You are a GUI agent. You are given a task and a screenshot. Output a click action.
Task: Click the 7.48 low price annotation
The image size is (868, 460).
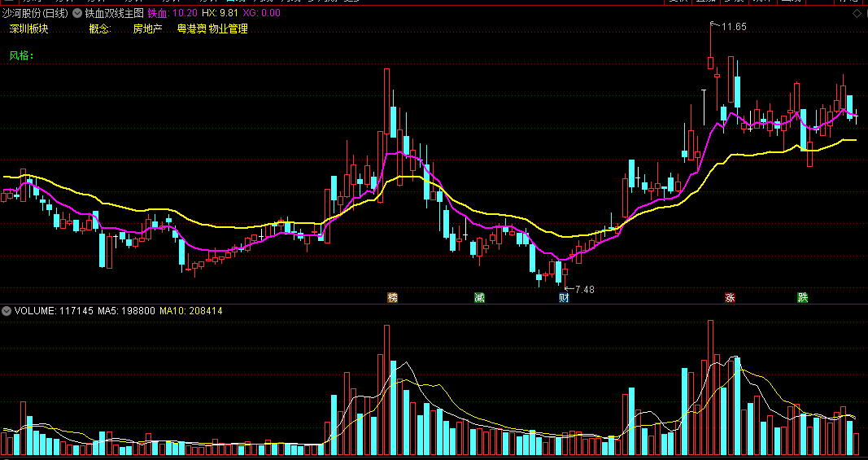(x=585, y=289)
